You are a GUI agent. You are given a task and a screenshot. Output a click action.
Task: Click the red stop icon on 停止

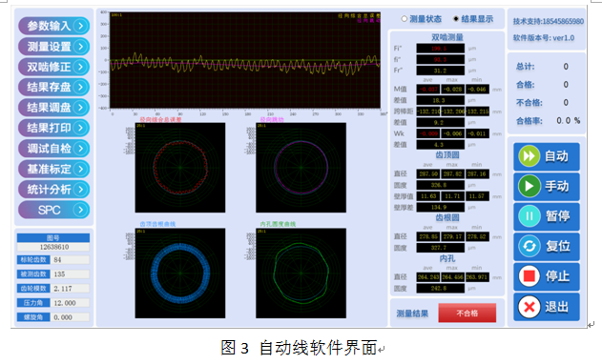click(529, 275)
